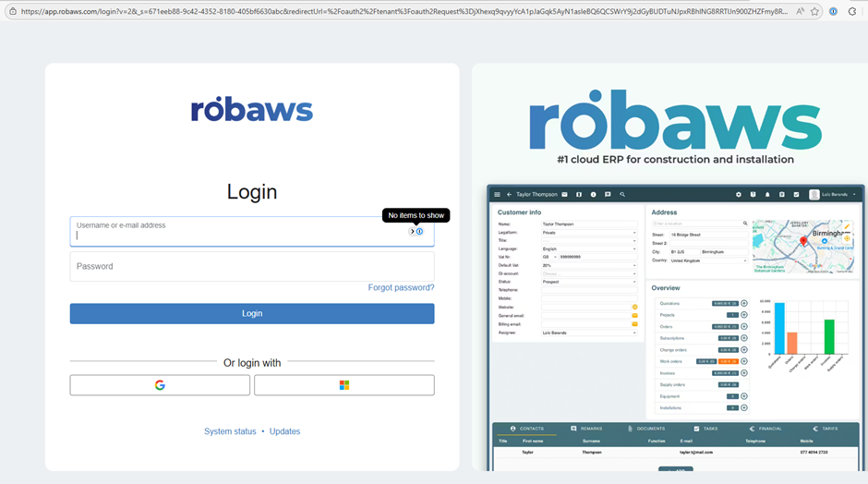The image size is (868, 484).
Task: Sign in with the Microsoft logo button
Action: pyautogui.click(x=344, y=385)
